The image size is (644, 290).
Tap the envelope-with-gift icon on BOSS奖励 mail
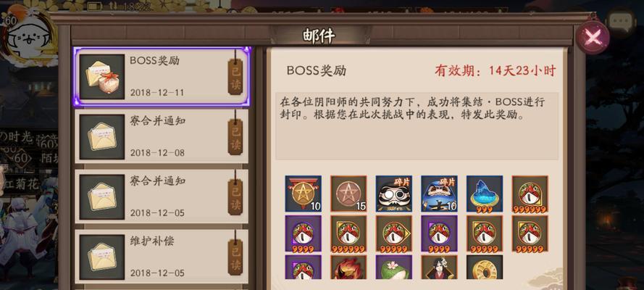click(x=102, y=77)
